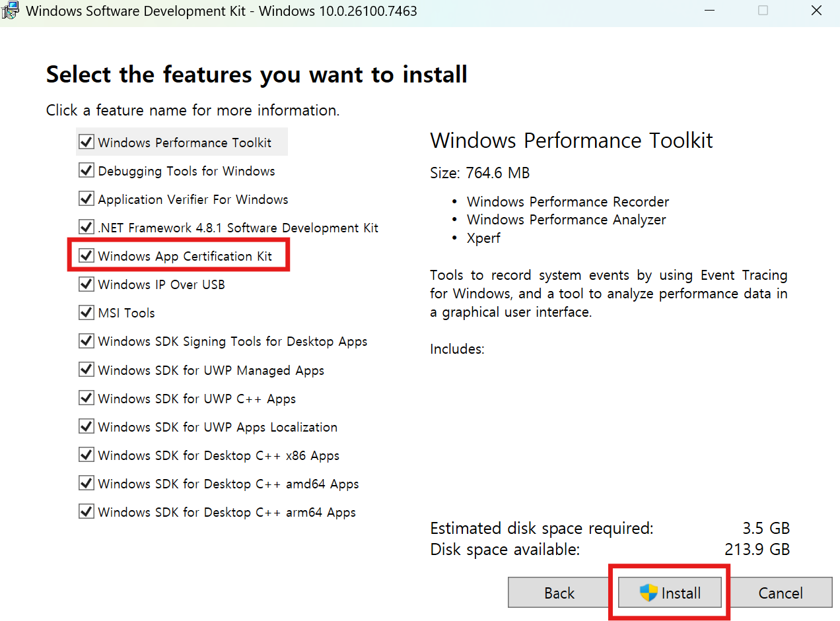Select the Debugging Tools for Windows label
840x621 pixels.
186,171
